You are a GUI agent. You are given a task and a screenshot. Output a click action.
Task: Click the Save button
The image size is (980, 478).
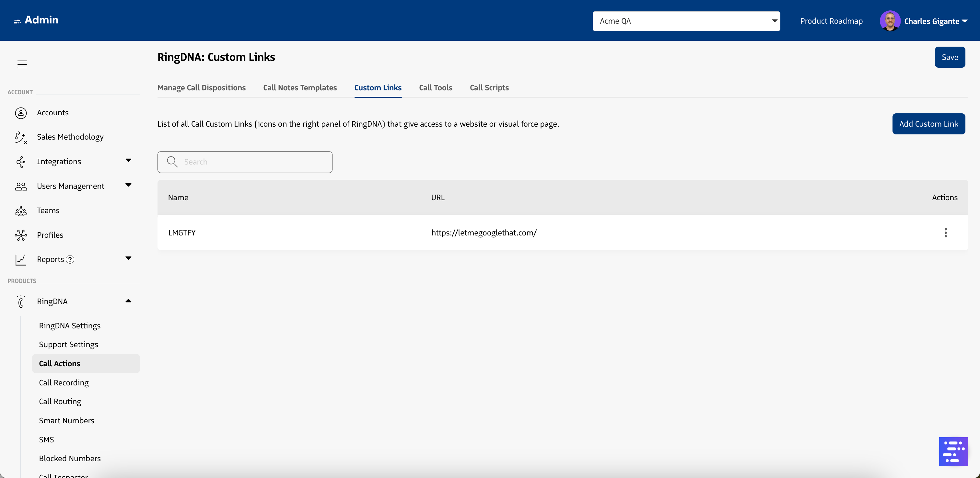[950, 57]
